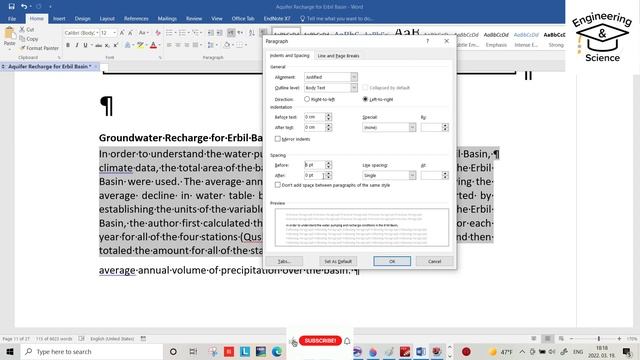The width and height of the screenshot is (640, 360).
Task: Cancel the Paragraph dialog
Action: pyautogui.click(x=434, y=261)
